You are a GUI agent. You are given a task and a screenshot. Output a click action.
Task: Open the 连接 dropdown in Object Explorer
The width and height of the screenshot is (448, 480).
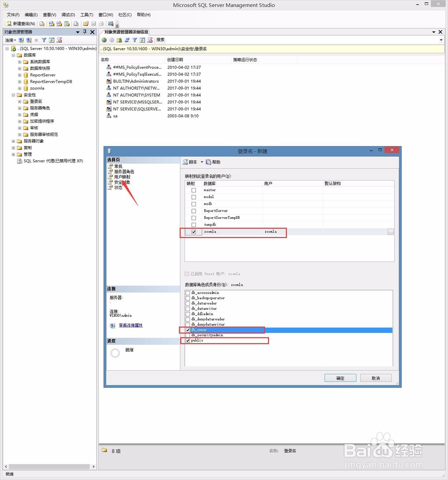[x=10, y=40]
